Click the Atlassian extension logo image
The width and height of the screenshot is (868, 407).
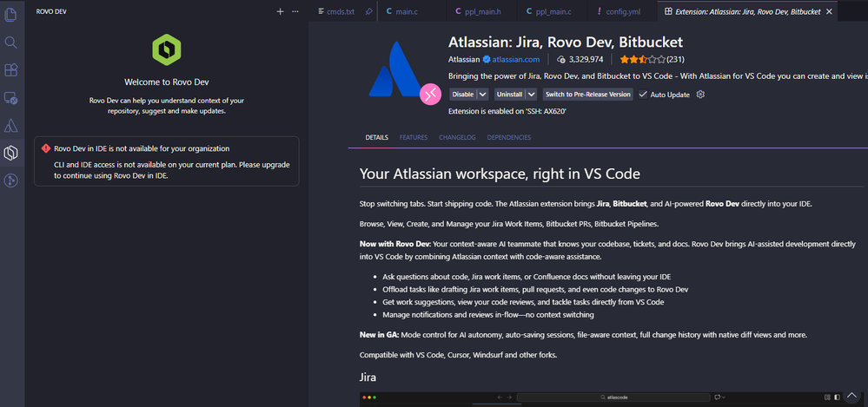(396, 69)
